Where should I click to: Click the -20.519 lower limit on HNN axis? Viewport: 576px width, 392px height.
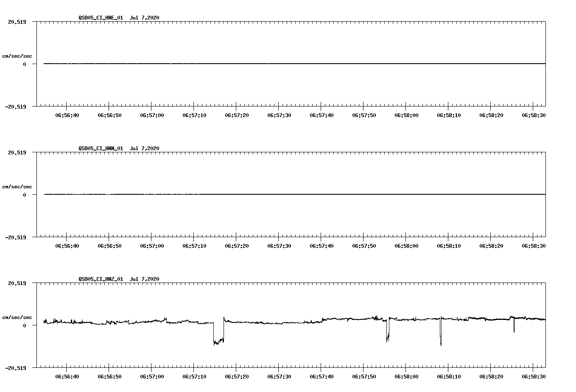point(16,238)
